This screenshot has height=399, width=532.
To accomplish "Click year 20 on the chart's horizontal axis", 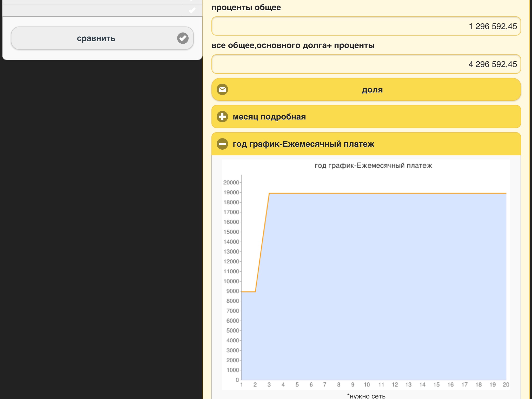I will click(x=506, y=385).
